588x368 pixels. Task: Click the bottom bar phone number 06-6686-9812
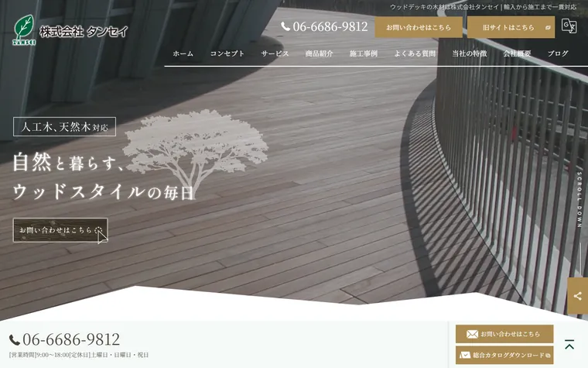tap(64, 339)
